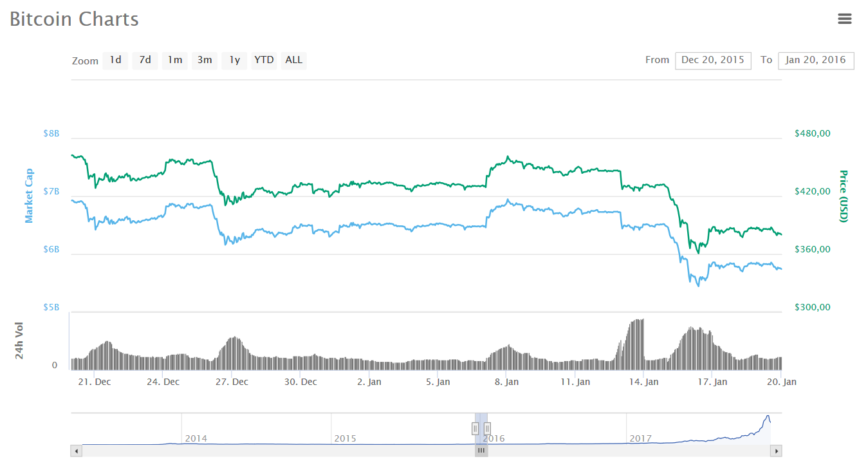The width and height of the screenshot is (868, 459).
Task: Set zoom range to 1d
Action: 115,60
